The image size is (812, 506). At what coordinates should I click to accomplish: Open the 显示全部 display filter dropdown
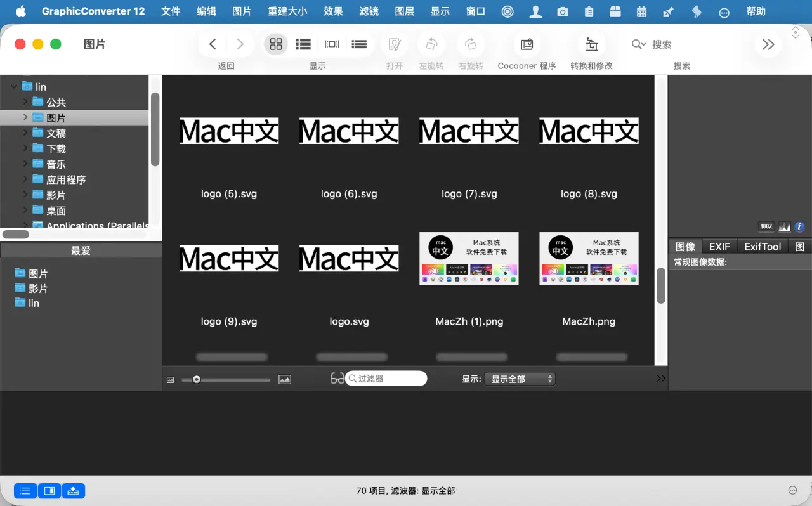(x=520, y=379)
